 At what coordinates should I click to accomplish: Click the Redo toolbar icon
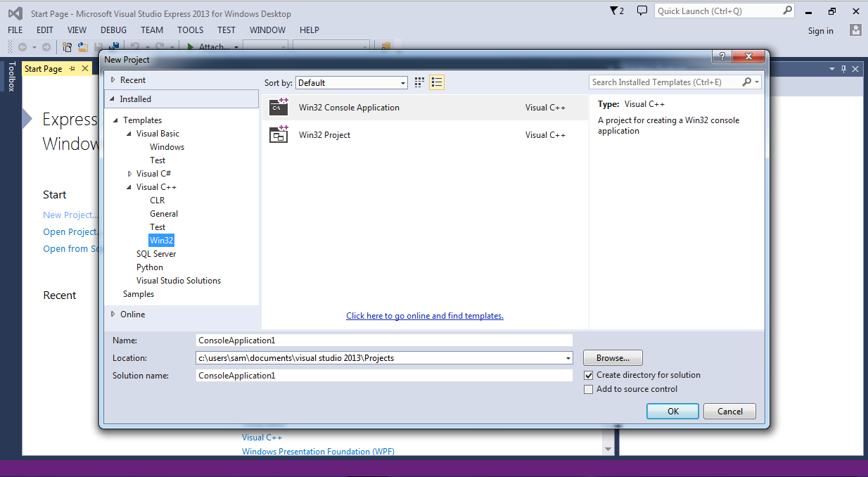click(x=159, y=47)
